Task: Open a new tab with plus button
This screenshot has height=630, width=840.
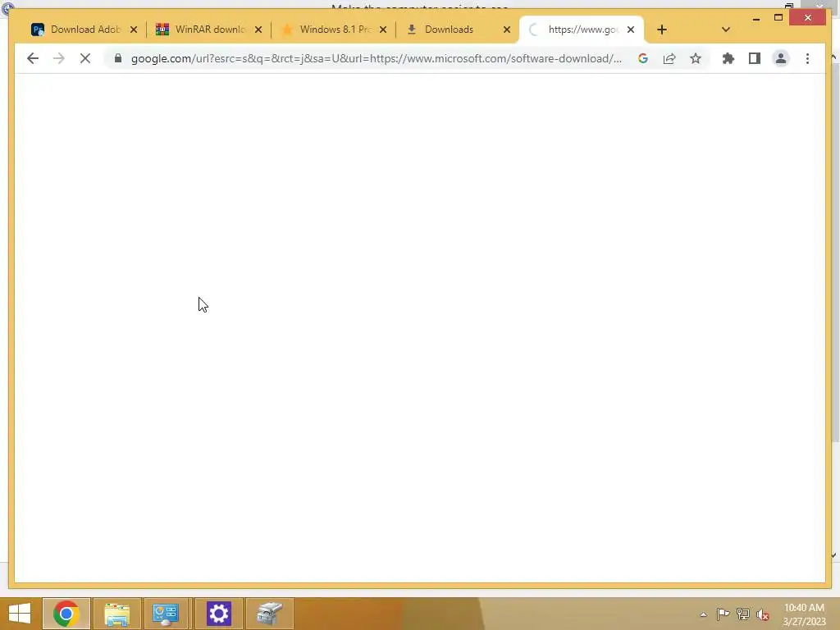Action: tap(662, 30)
